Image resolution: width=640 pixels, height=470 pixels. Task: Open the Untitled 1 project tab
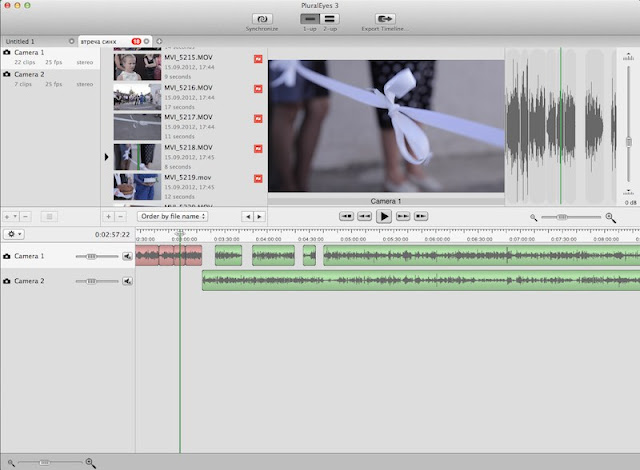coord(20,41)
